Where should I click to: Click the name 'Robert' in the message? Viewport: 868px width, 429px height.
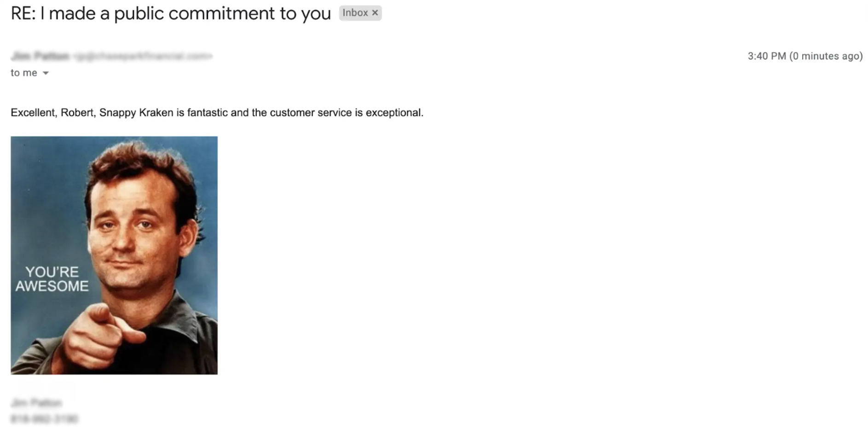tap(77, 113)
